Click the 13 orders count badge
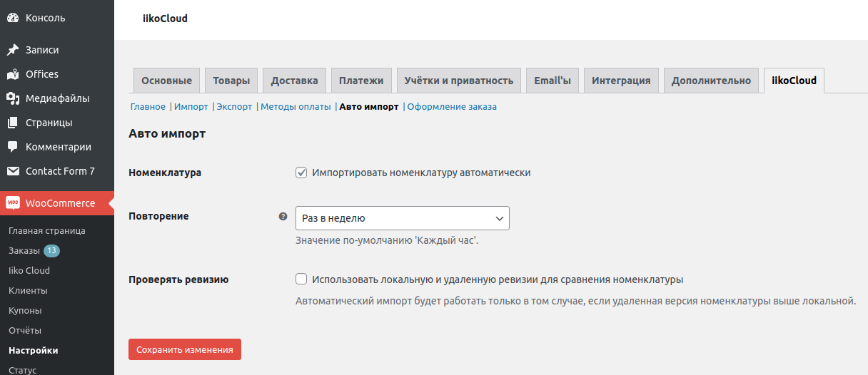 (x=51, y=251)
